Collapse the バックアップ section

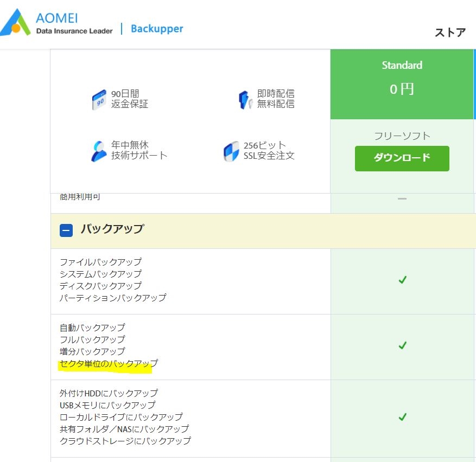(66, 230)
